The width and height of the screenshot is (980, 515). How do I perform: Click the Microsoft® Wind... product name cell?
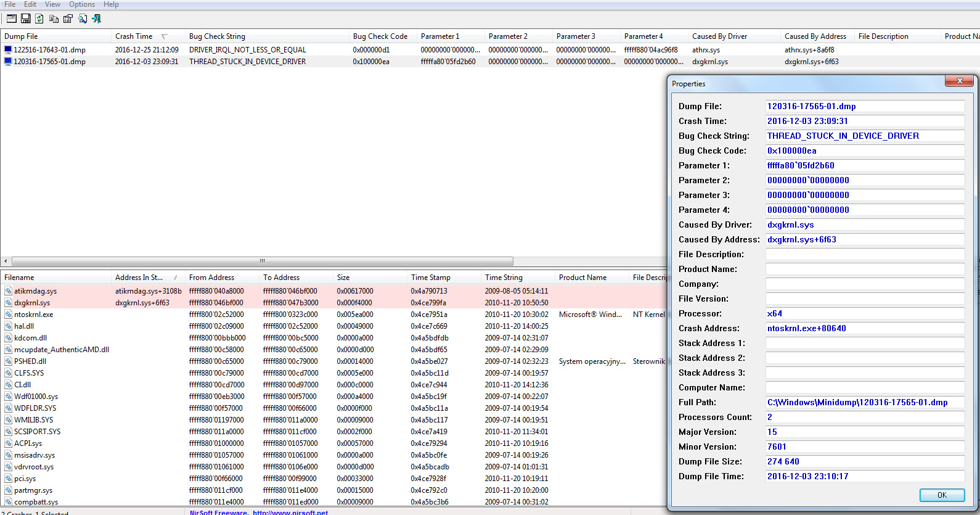pyautogui.click(x=590, y=314)
